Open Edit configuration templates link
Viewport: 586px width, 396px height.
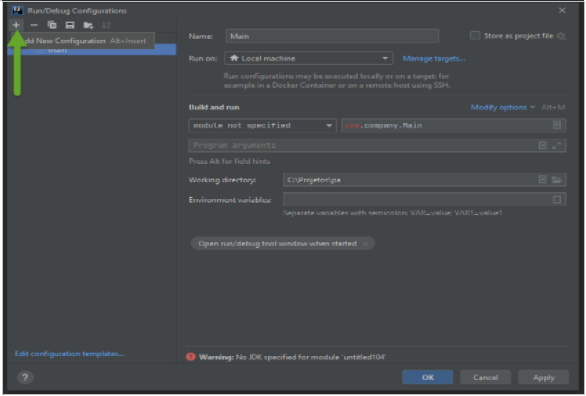[70, 353]
